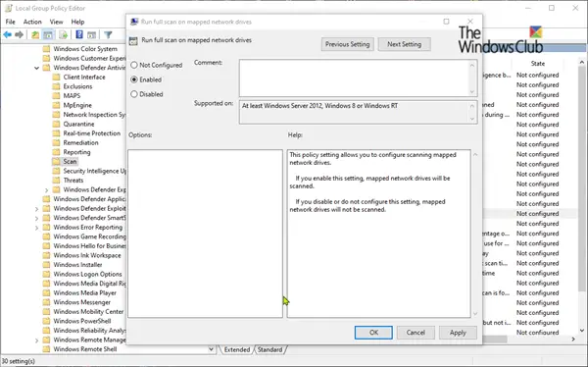
Task: Switch to the Standard tab
Action: tap(270, 349)
